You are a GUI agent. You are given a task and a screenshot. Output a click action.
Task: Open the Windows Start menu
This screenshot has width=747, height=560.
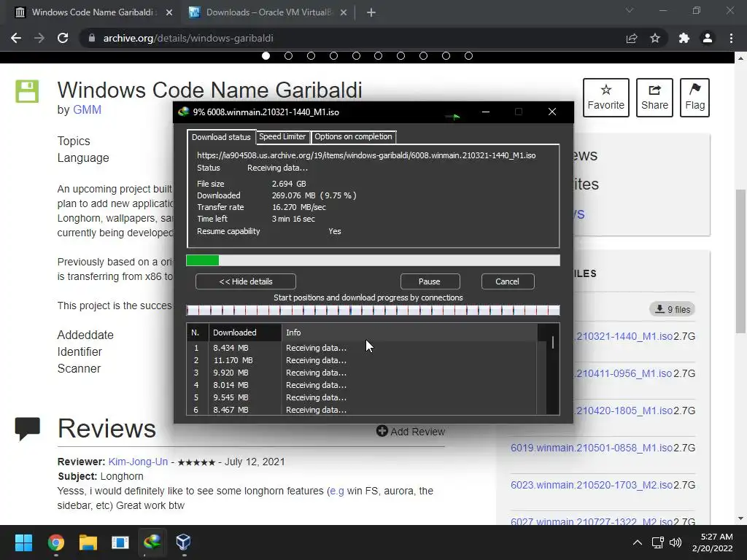23,542
